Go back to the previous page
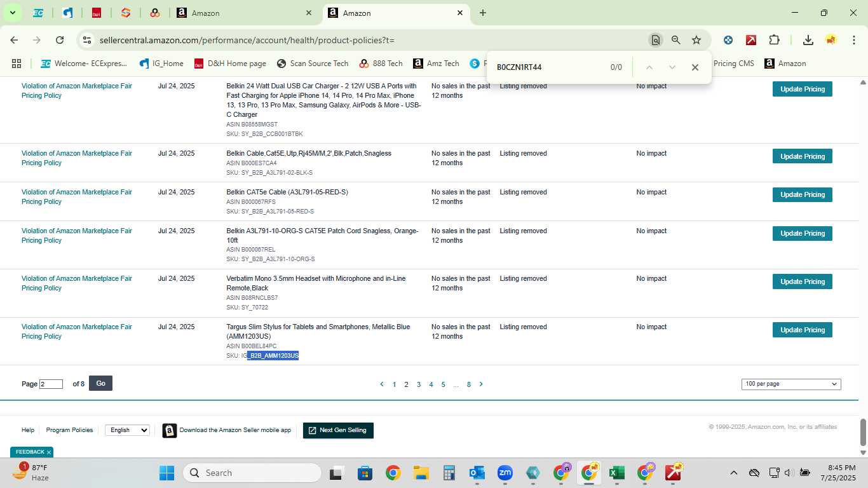 (14, 40)
